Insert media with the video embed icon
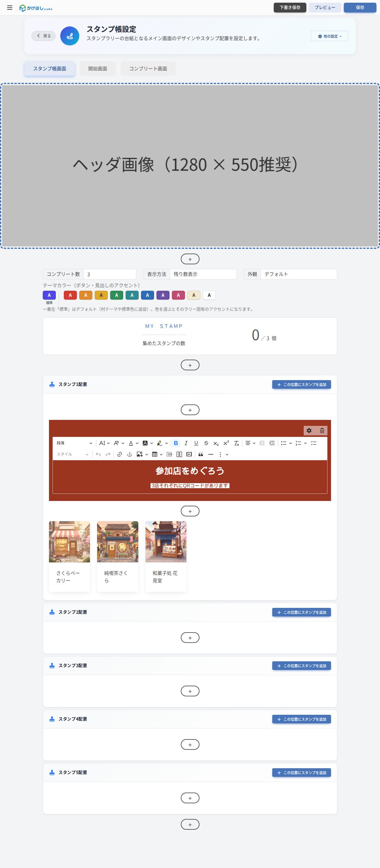 pyautogui.click(x=189, y=454)
